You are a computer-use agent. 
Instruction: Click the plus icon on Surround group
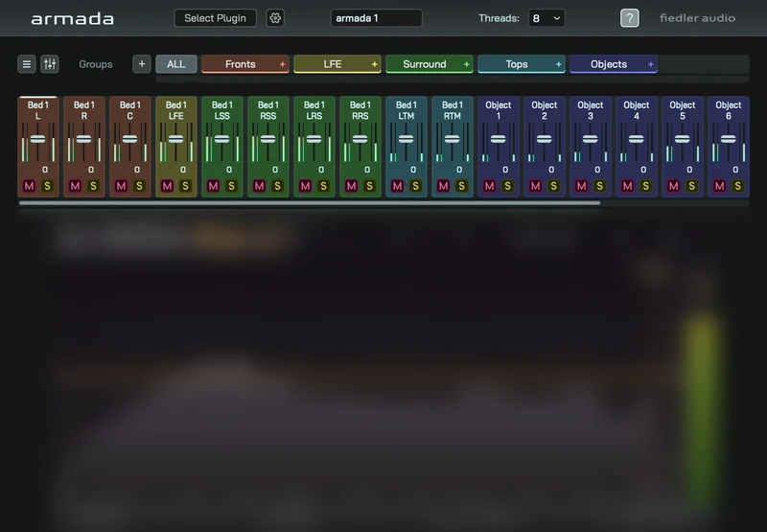[x=466, y=64]
